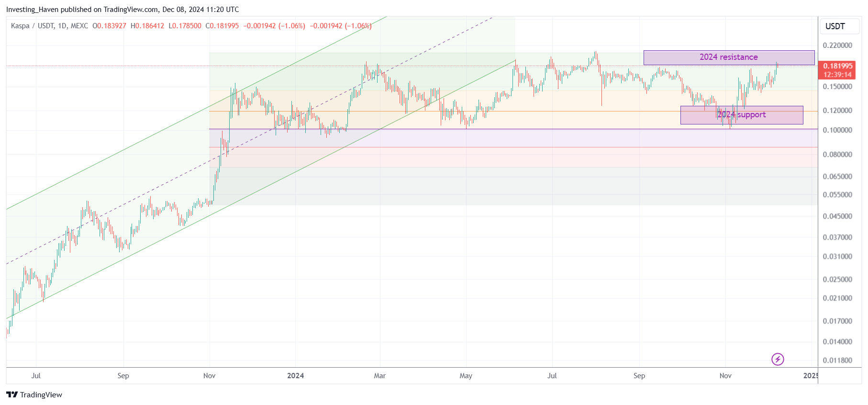Click the 0.065000 price axis label
This screenshot has height=405, width=868.
[x=837, y=177]
